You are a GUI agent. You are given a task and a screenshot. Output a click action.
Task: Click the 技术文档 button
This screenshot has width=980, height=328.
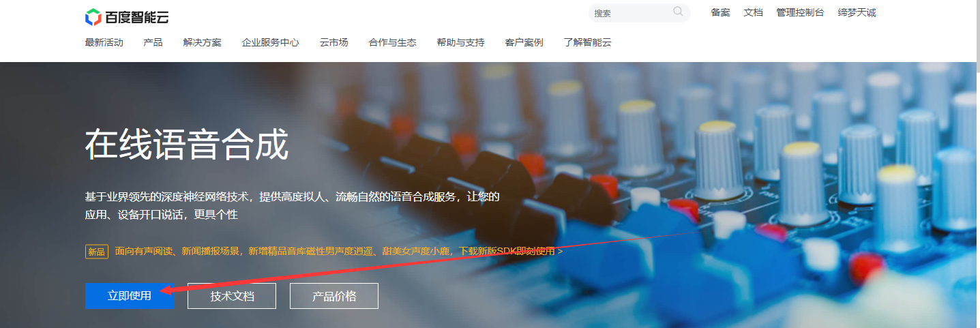(x=232, y=296)
